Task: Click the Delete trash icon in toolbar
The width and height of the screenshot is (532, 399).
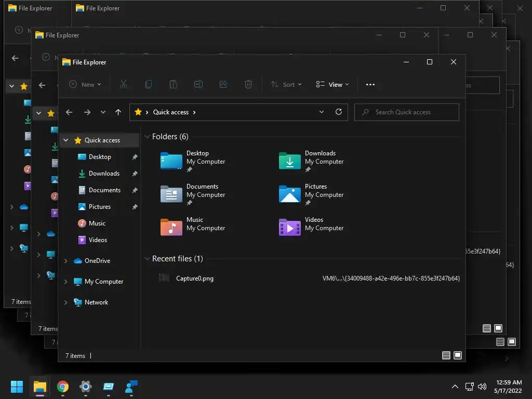Action: point(248,84)
